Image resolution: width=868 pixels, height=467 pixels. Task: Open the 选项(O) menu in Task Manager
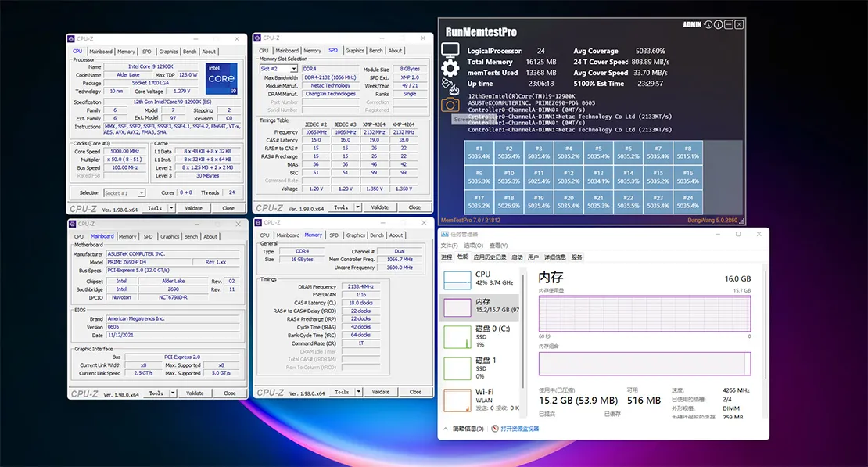point(473,246)
